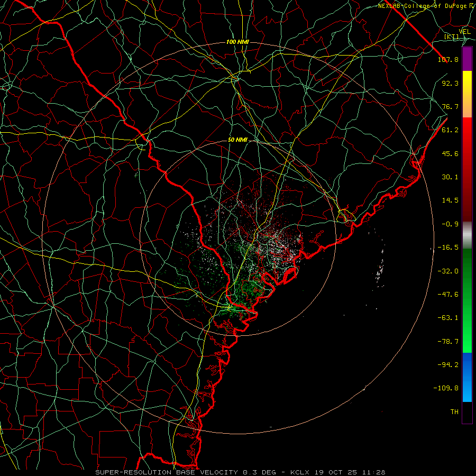Click the -16.5 velocity scale value
476x476 pixels.
(448, 248)
